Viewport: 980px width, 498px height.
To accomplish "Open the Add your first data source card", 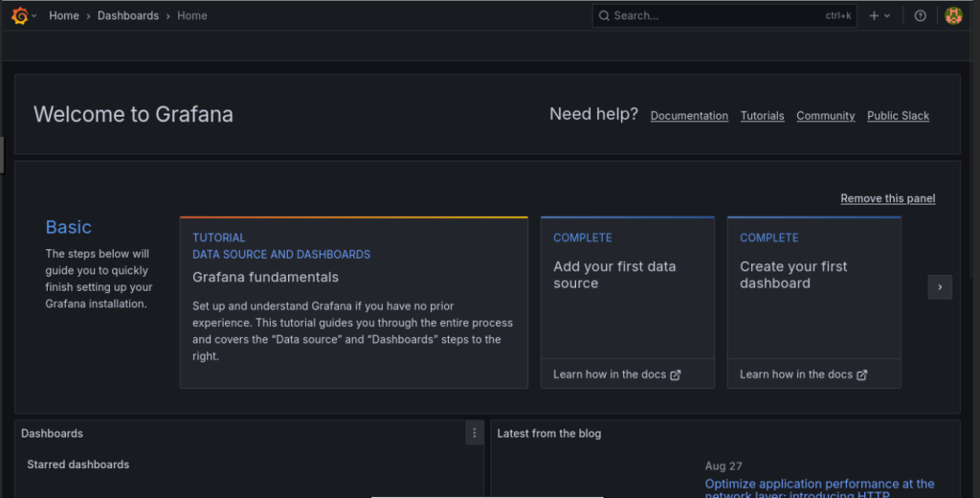I will click(x=628, y=303).
